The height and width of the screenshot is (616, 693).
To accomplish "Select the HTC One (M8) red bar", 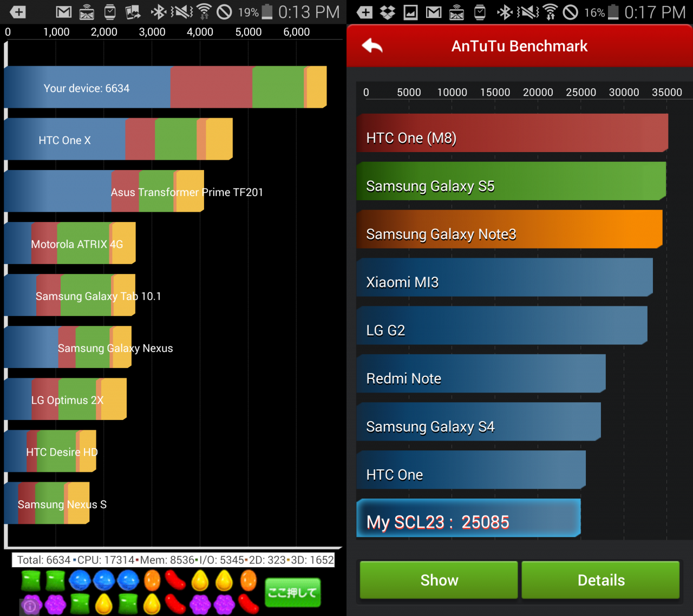I will pos(512,133).
